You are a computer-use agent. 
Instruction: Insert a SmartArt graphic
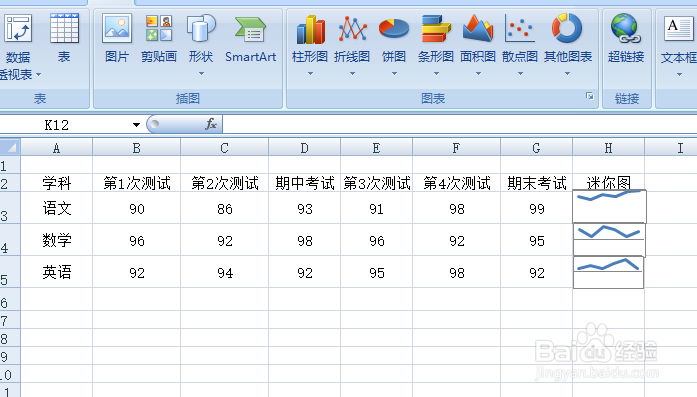tap(250, 39)
